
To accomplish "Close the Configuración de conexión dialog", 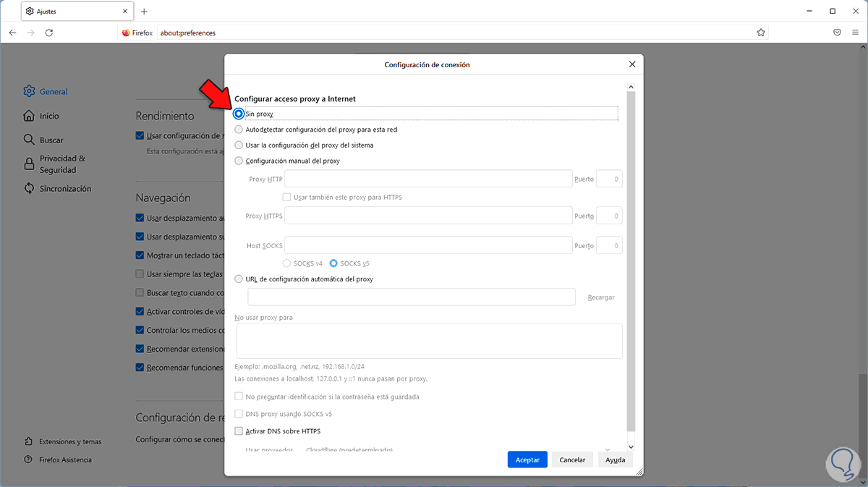I will tap(632, 64).
